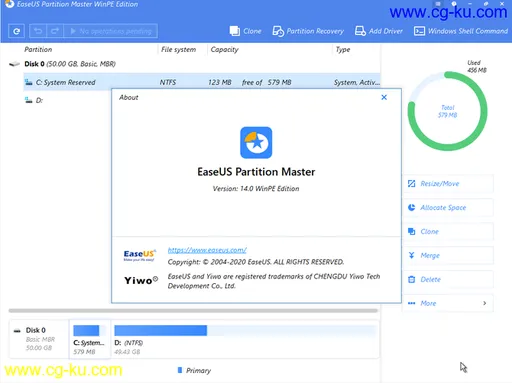Click the 123 MB free capacity value
The image size is (512, 383).
pyautogui.click(x=220, y=82)
